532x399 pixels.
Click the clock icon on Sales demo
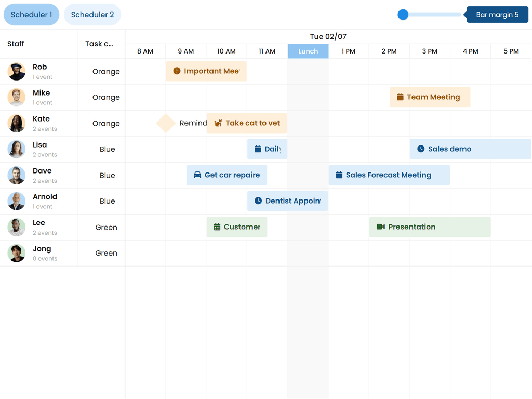click(x=420, y=149)
